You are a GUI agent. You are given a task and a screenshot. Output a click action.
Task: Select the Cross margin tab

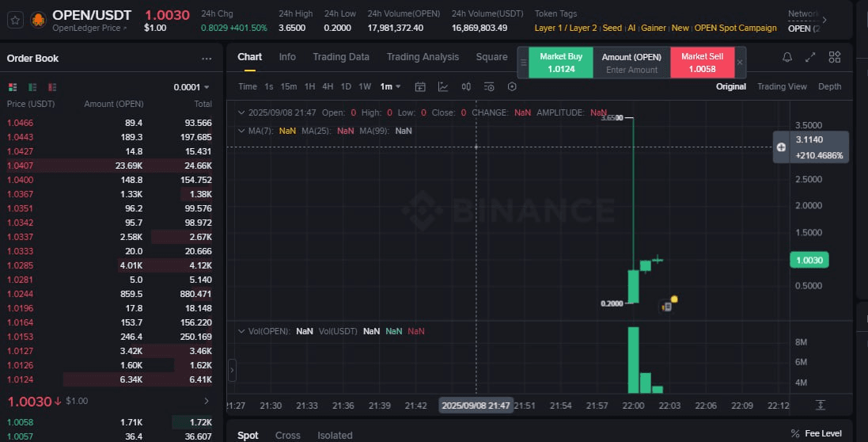[288, 436]
